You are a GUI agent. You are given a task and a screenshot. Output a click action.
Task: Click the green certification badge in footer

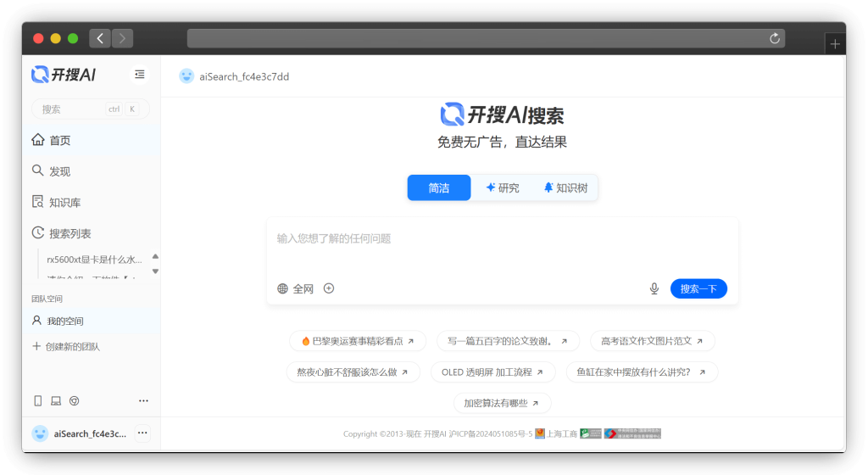point(590,433)
